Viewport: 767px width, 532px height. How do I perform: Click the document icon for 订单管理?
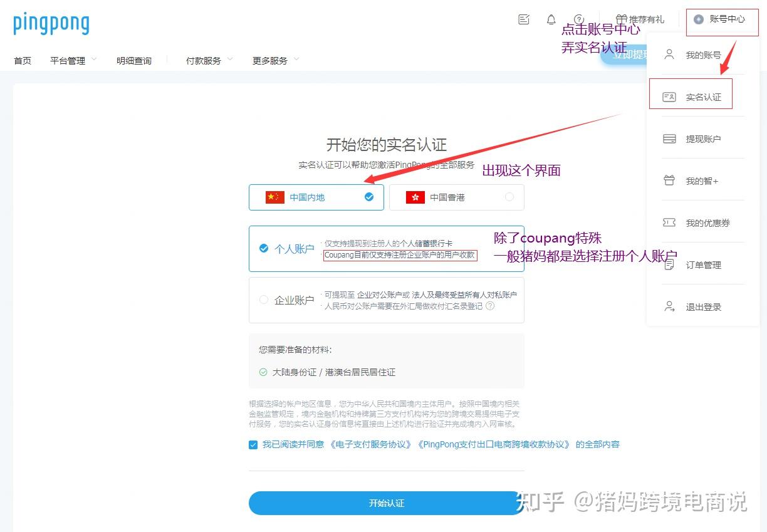pos(669,265)
